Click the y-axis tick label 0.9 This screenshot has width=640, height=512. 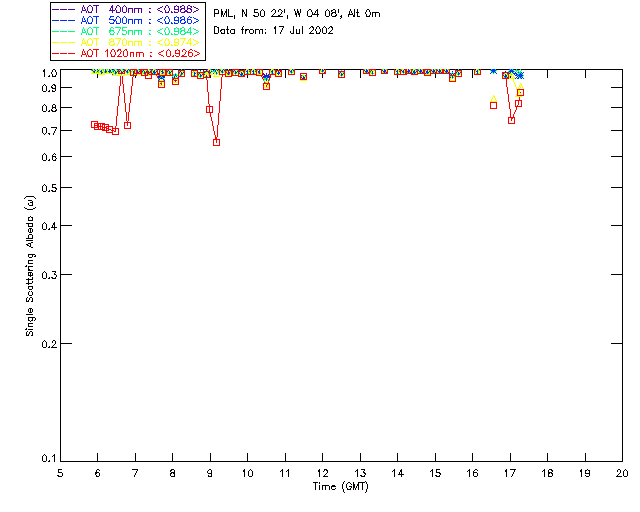coord(49,88)
